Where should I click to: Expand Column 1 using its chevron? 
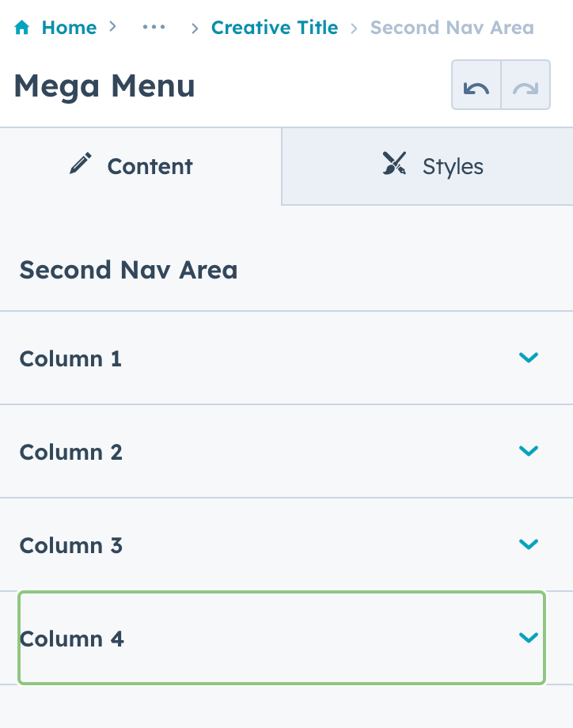(x=528, y=358)
